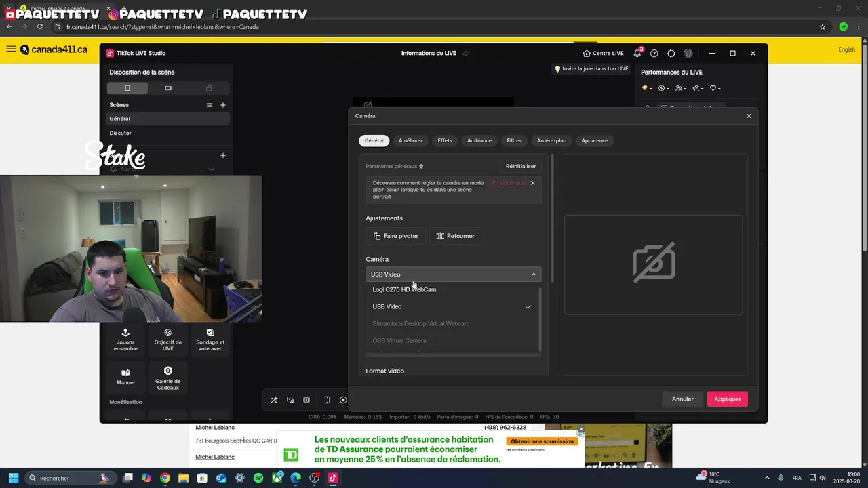
Task: Switch to the Ambiance tab
Action: [479, 140]
